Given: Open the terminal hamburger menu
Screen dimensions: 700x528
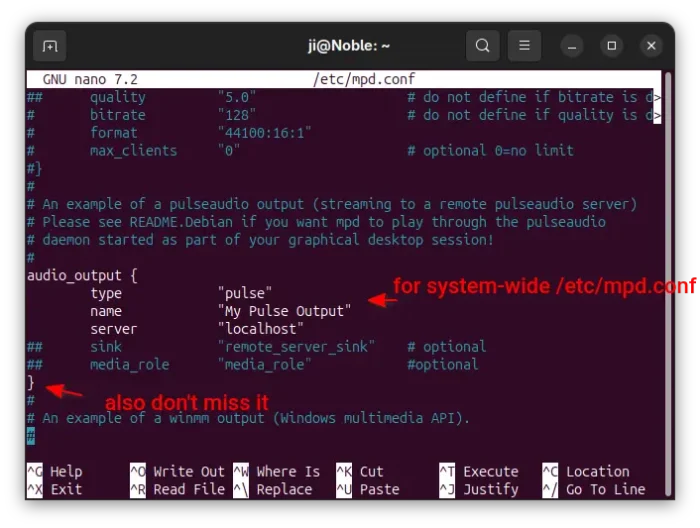Looking at the screenshot, I should (x=524, y=46).
